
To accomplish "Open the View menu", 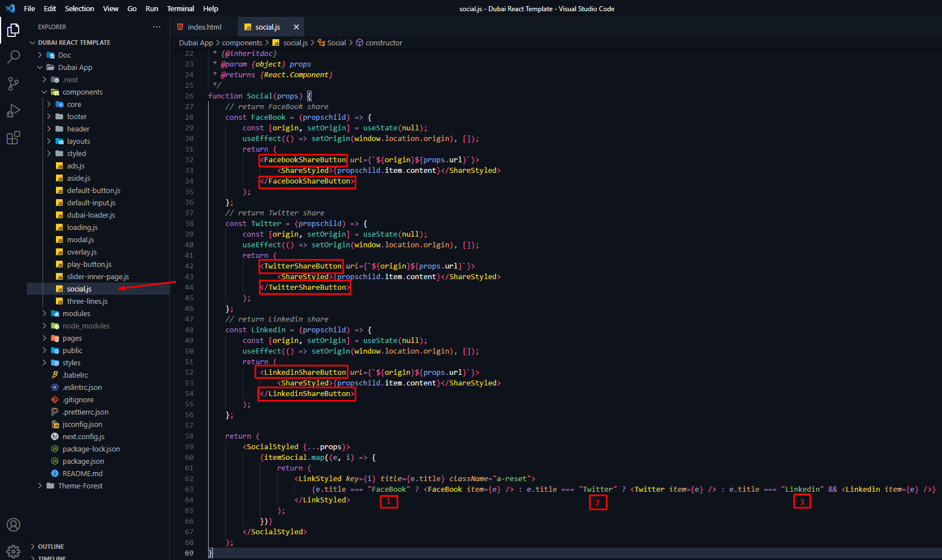I will (x=111, y=8).
